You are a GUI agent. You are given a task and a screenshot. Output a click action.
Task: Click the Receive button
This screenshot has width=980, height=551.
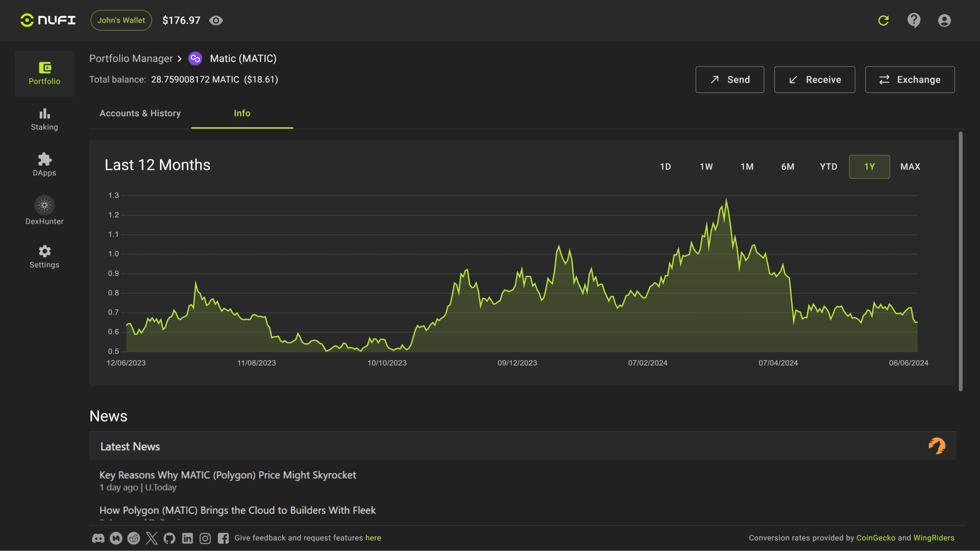click(x=814, y=80)
